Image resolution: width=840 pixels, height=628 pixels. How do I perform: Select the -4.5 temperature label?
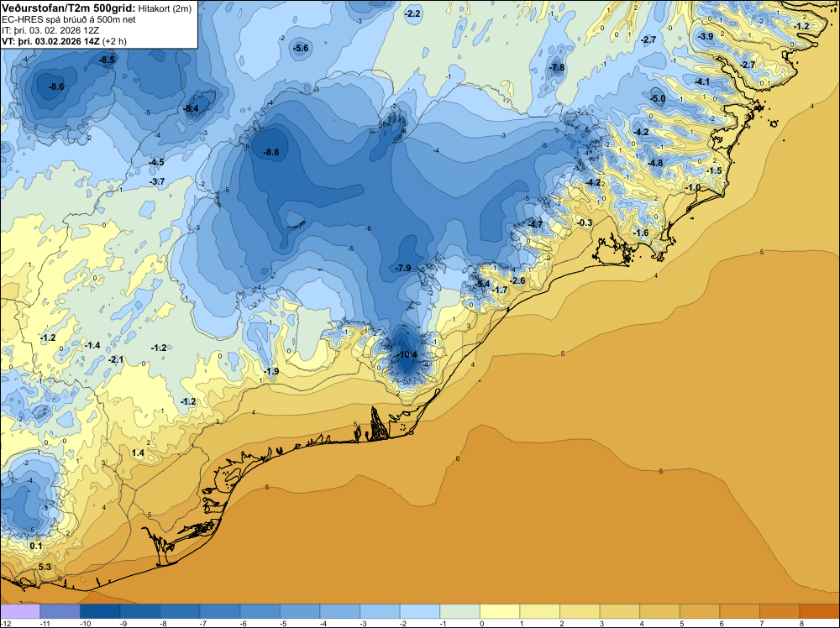coord(156,162)
